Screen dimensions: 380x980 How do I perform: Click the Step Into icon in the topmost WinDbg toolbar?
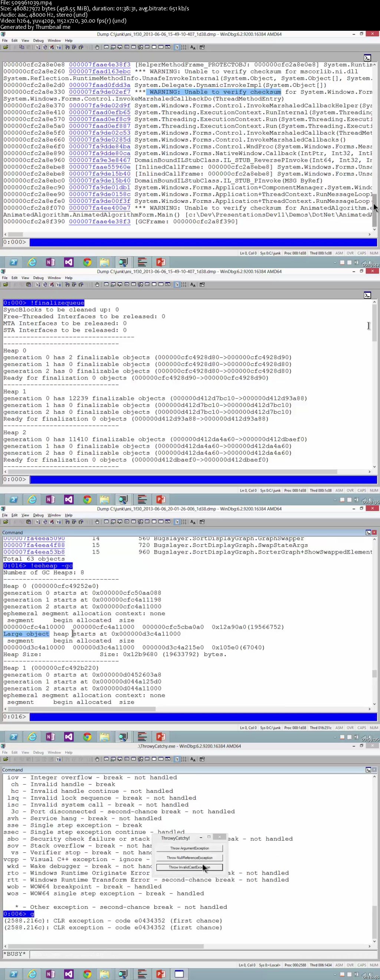click(68, 47)
